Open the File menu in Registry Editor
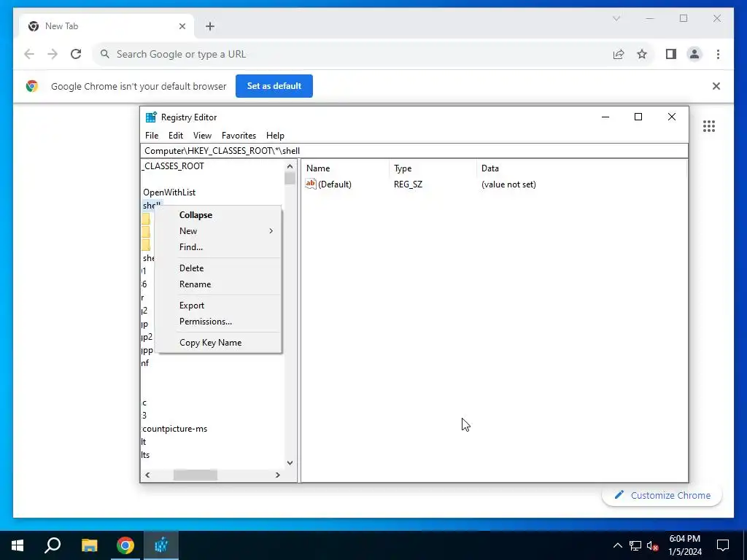Image resolution: width=747 pixels, height=560 pixels. click(x=152, y=135)
